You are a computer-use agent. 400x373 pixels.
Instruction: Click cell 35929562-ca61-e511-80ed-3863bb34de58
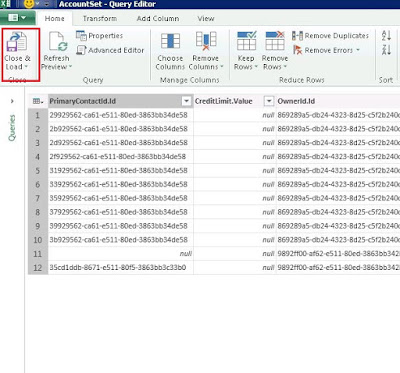[121, 198]
